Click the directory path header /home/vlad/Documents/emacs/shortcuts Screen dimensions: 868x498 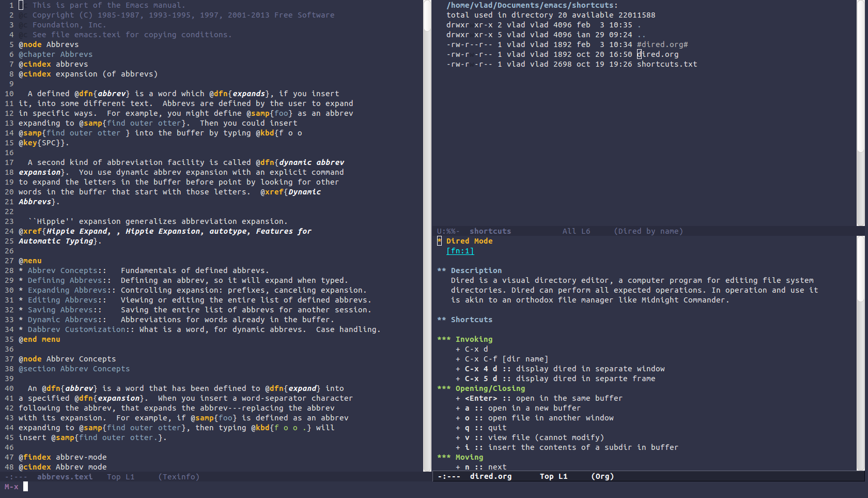[x=532, y=5]
